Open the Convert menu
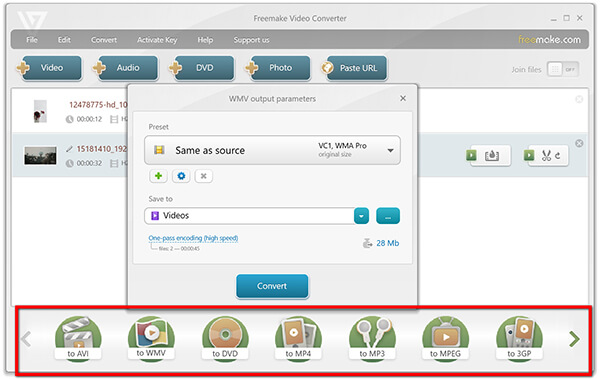 tap(104, 40)
